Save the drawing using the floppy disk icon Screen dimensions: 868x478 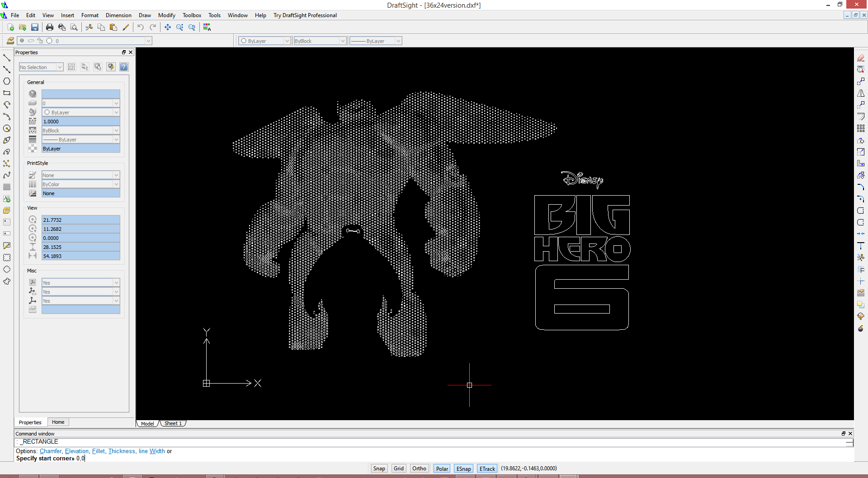point(35,28)
